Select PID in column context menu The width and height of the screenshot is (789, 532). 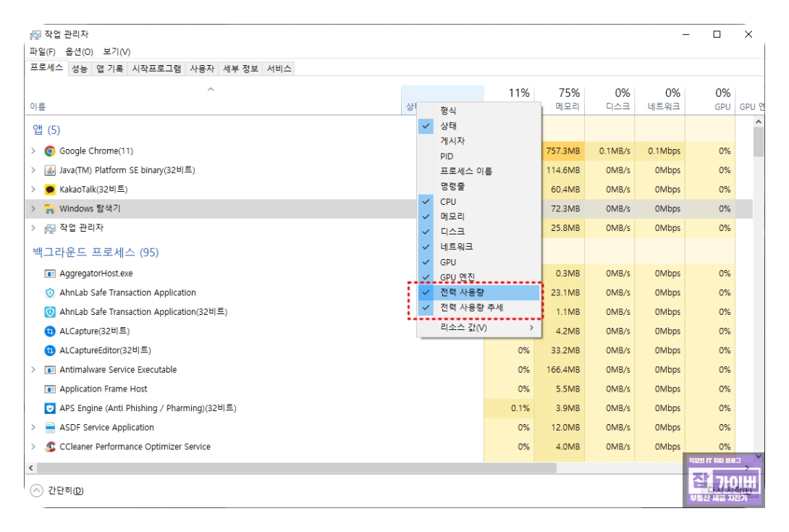point(478,156)
